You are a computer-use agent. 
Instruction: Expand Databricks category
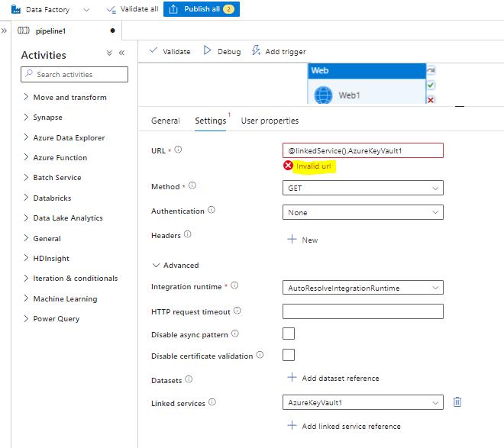point(47,198)
